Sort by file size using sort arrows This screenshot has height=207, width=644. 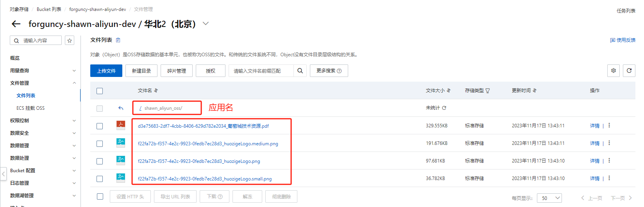click(x=449, y=91)
